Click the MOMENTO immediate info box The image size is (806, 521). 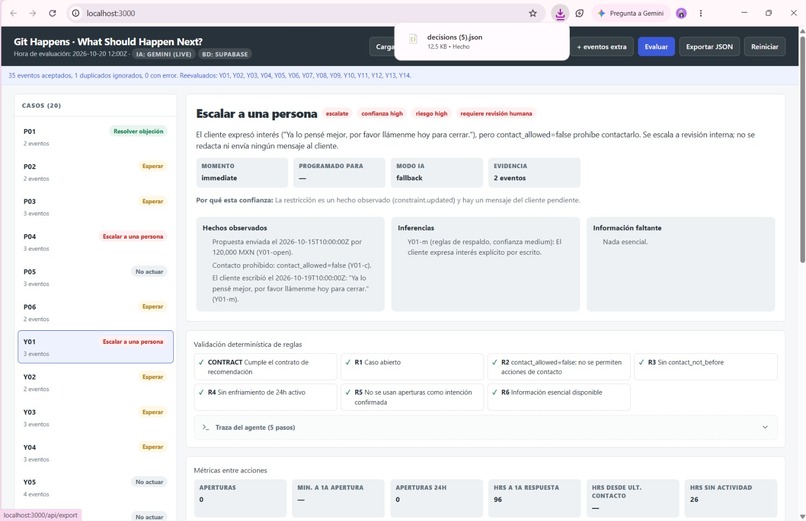pyautogui.click(x=242, y=173)
